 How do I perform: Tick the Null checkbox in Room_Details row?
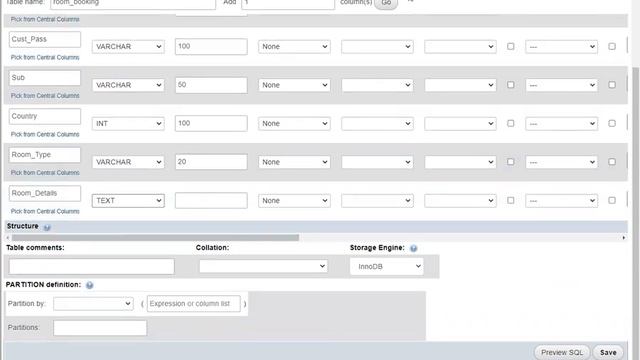510,200
